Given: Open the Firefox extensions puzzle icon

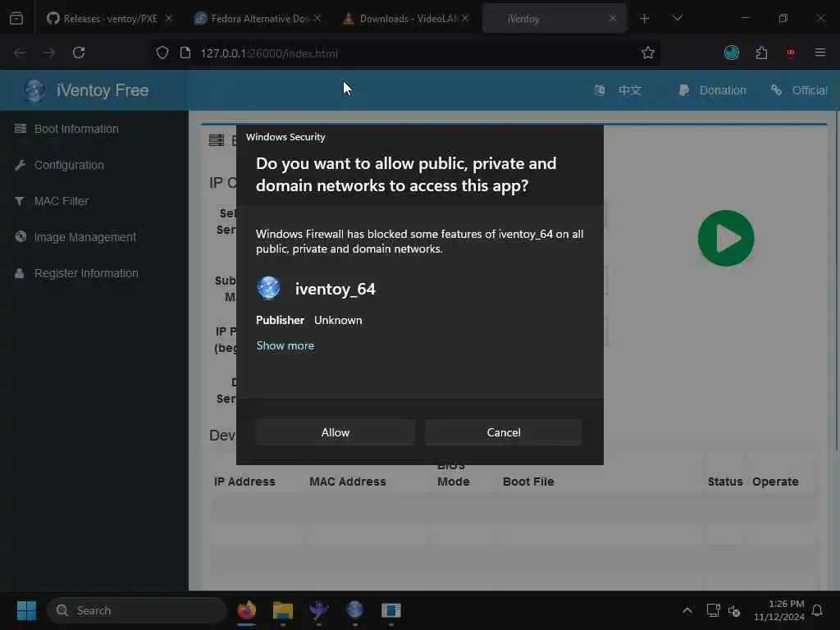Looking at the screenshot, I should (x=761, y=52).
